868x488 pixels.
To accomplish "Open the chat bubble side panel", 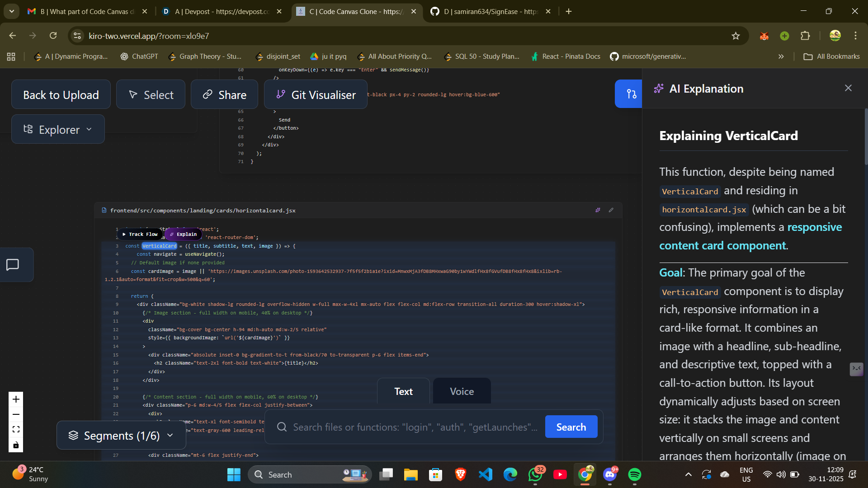I will point(13,265).
